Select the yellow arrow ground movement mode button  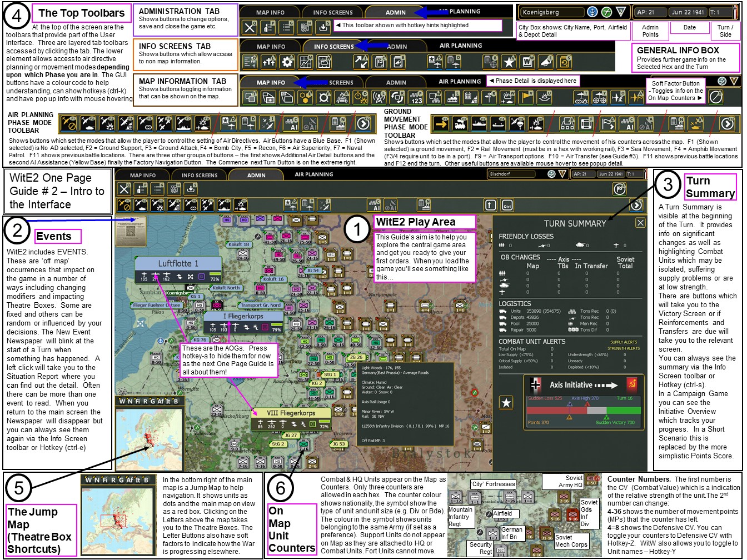click(x=442, y=123)
